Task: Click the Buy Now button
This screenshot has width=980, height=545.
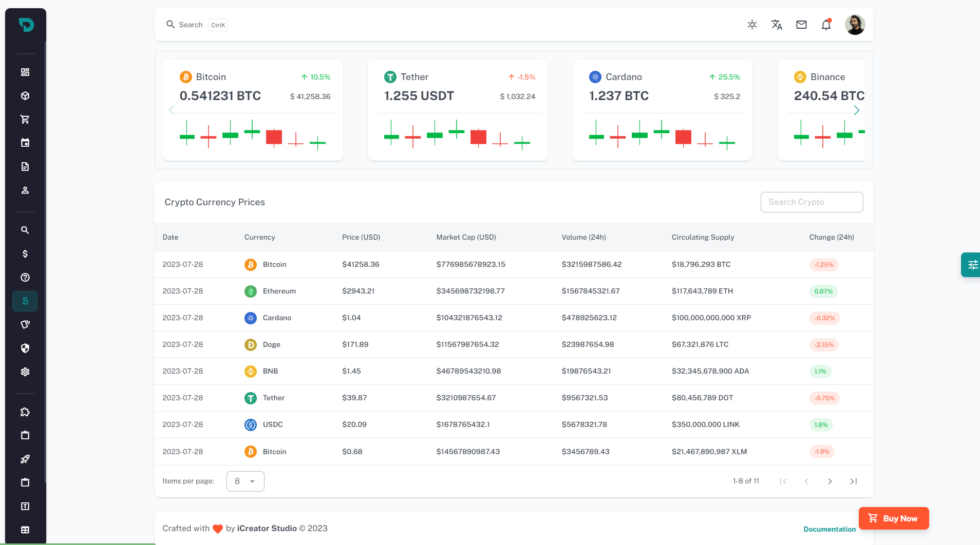Action: tap(894, 518)
